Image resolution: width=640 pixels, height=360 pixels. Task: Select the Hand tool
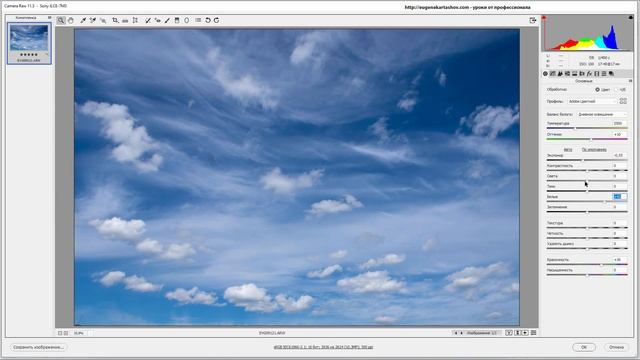[x=71, y=20]
